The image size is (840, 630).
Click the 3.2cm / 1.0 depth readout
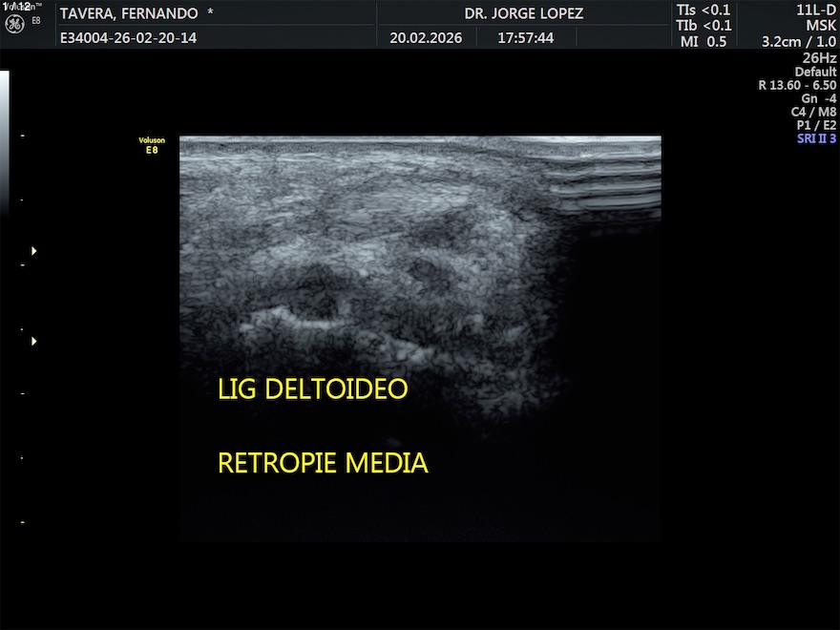click(798, 42)
